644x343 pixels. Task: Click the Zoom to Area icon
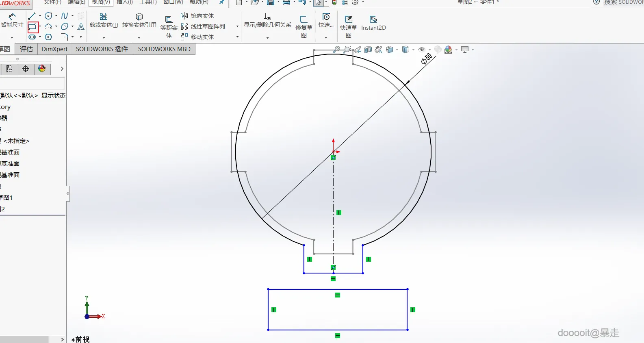[347, 50]
